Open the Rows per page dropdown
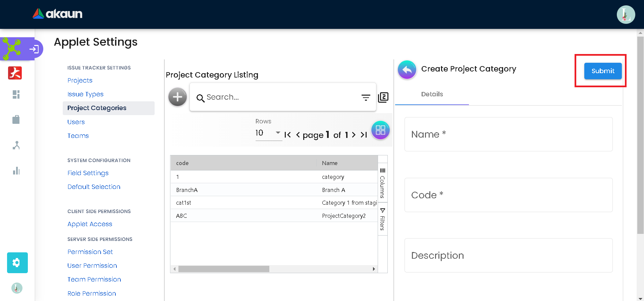Screen dimensions: 644x301 coord(268,133)
